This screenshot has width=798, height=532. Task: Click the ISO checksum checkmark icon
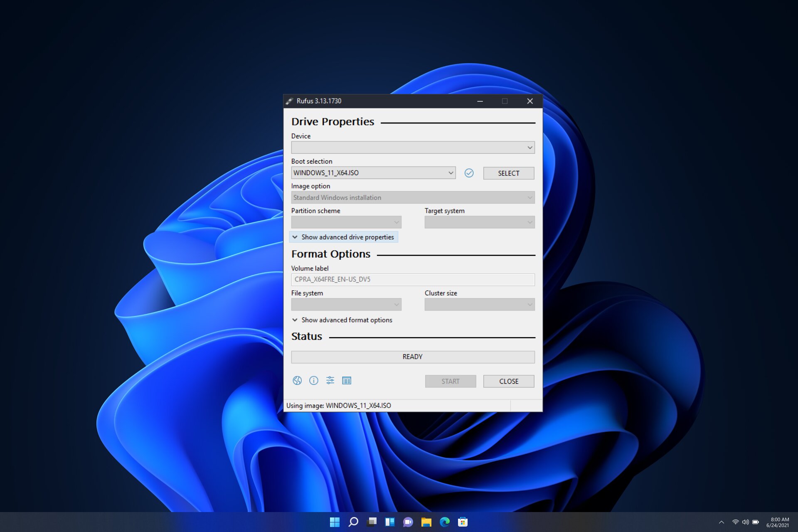coord(469,173)
